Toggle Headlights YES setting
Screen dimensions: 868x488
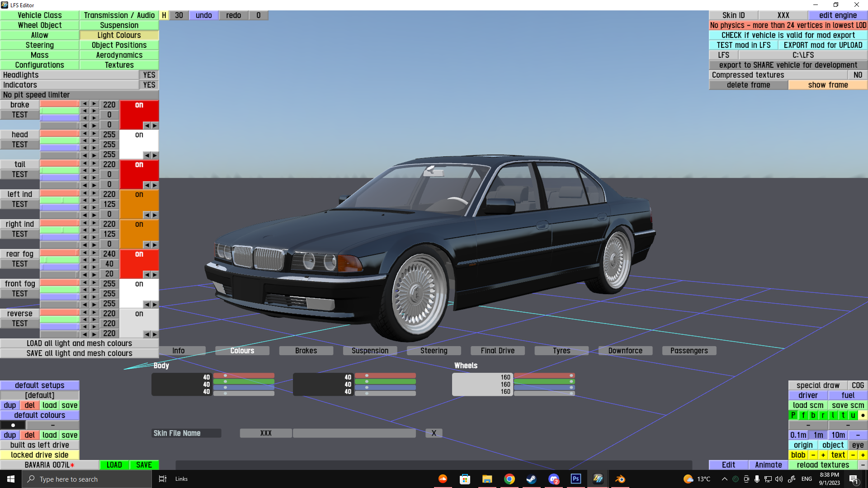[149, 75]
